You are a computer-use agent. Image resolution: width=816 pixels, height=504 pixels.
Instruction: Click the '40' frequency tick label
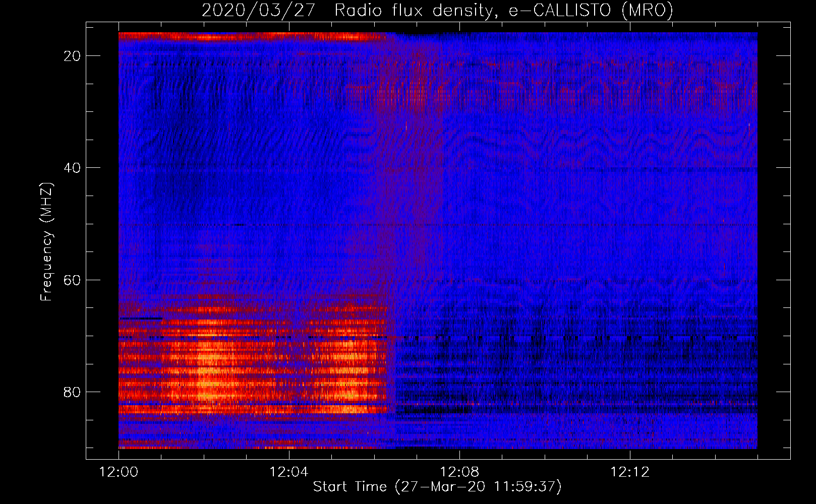(x=73, y=168)
